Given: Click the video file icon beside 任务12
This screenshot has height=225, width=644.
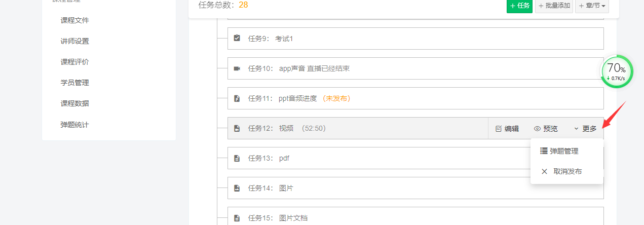Looking at the screenshot, I should point(237,128).
